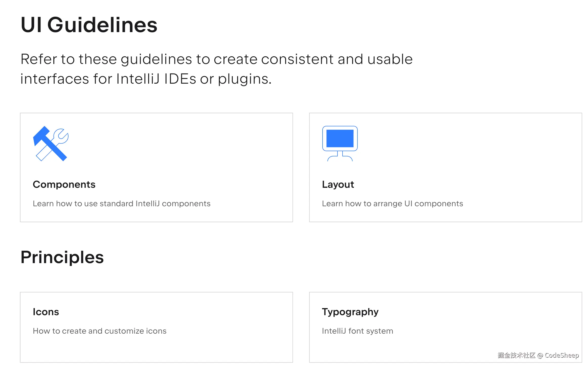Click the "interfaces for IntelliJ IDEs or plugins" line
This screenshot has height=368, width=588.
click(x=146, y=79)
